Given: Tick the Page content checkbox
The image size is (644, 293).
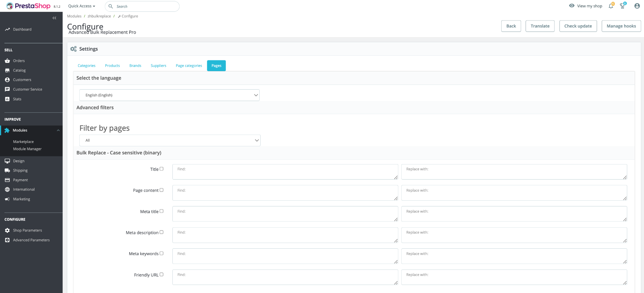Looking at the screenshot, I should click(161, 190).
